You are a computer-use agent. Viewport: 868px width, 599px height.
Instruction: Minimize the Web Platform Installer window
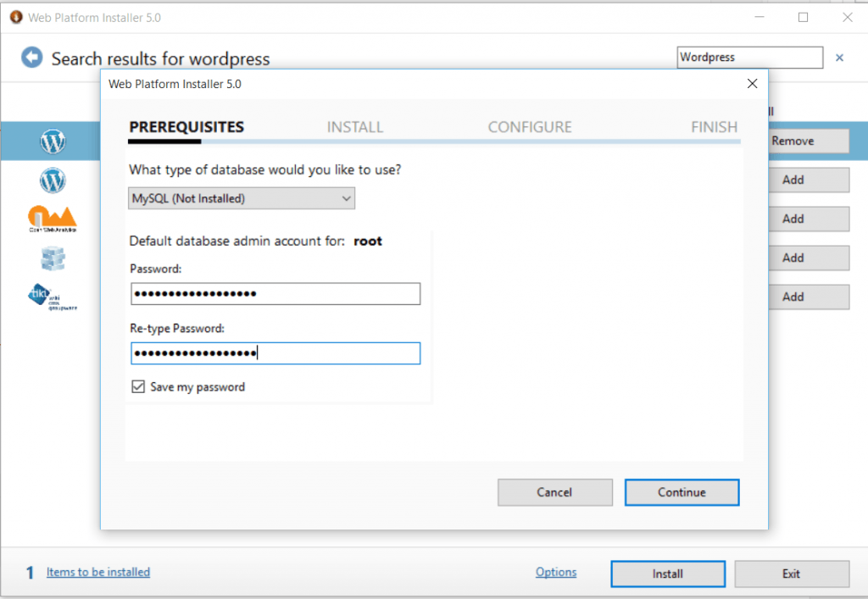(759, 17)
